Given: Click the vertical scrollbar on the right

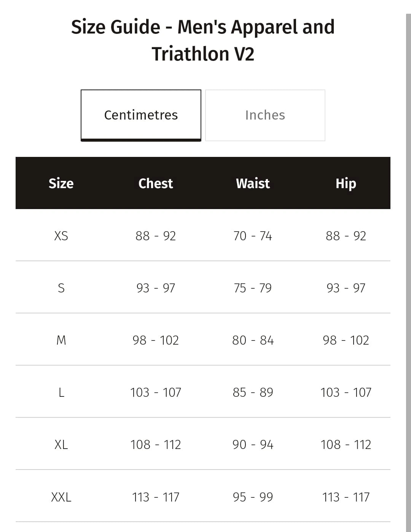Looking at the screenshot, I should (408, 267).
